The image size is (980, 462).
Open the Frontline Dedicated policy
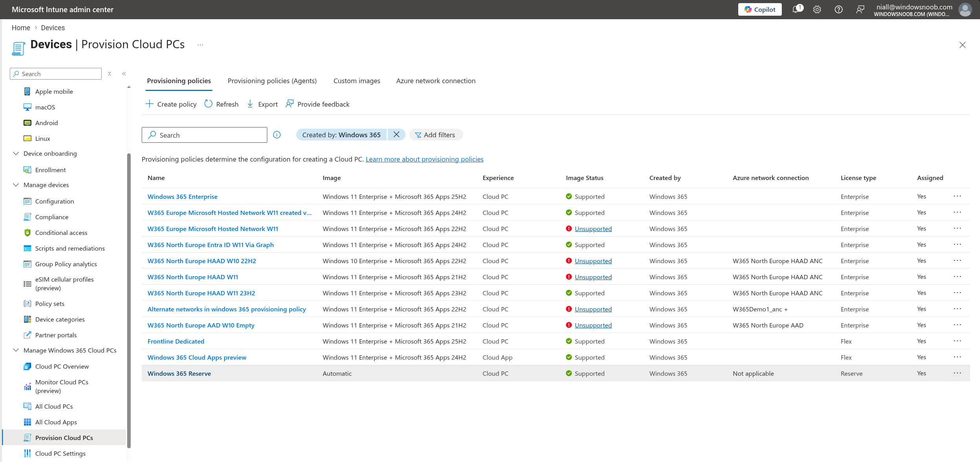tap(176, 341)
